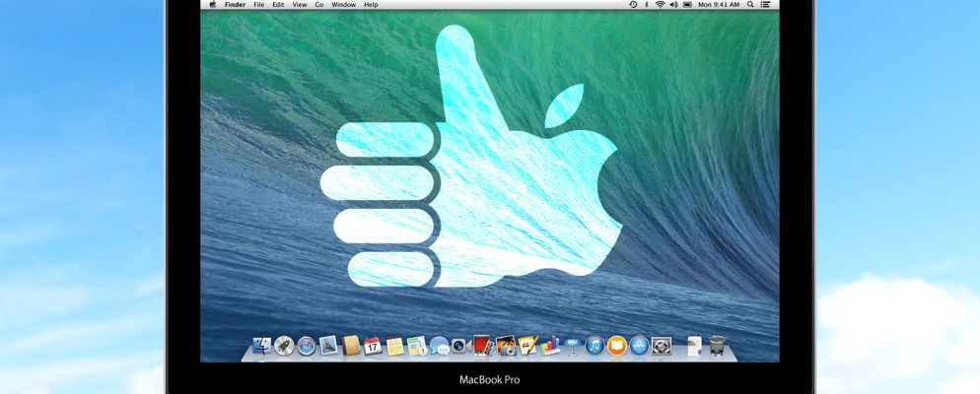Click Bluetooth status icon in menu bar
Viewport: 980px width, 394px height.
point(646,4)
